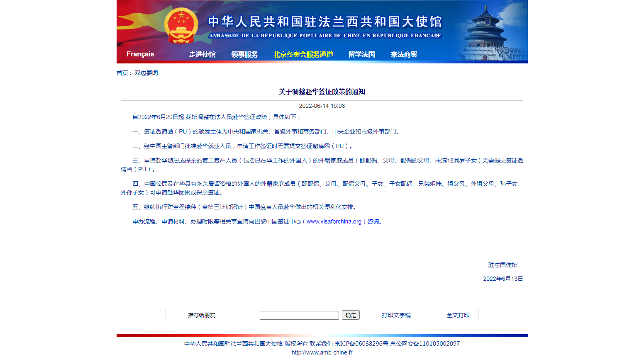Open the www.visaforchina.org link

(x=334, y=221)
